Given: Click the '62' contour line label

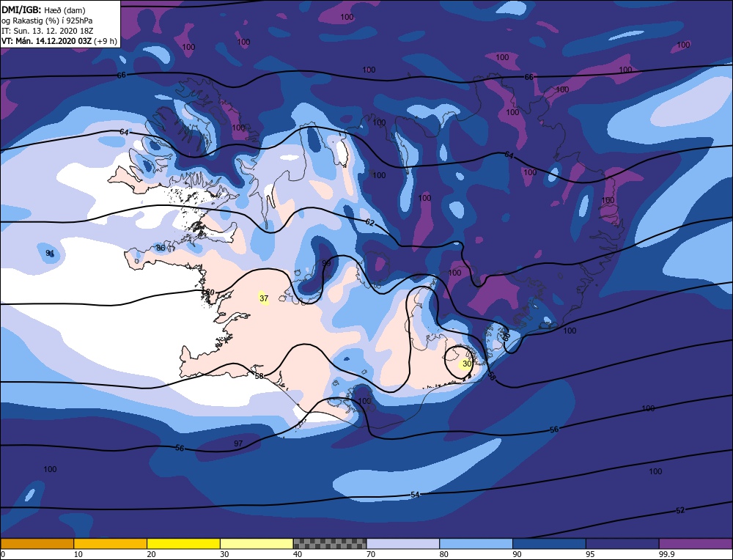Looking at the screenshot, I should pyautogui.click(x=369, y=223).
